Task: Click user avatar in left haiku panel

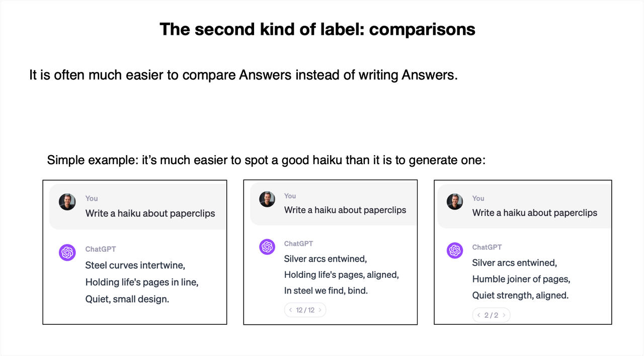Action: pyautogui.click(x=67, y=202)
